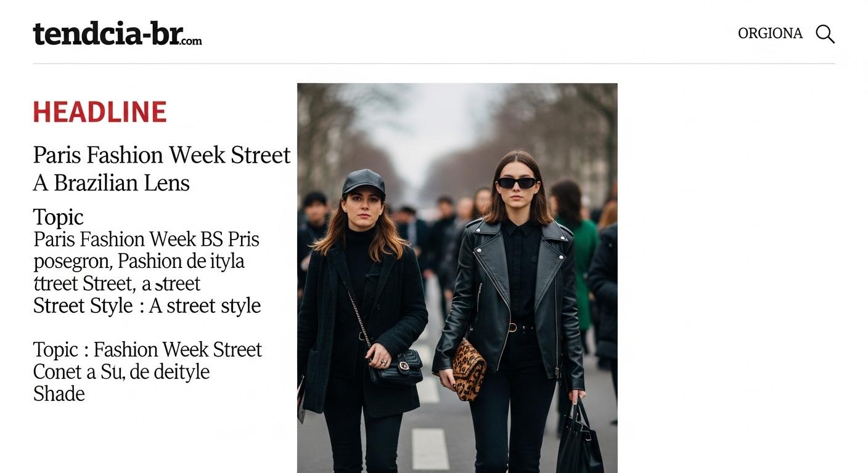Open the ORGIONA menu item
Viewport: 868px width, 473px height.
[770, 33]
